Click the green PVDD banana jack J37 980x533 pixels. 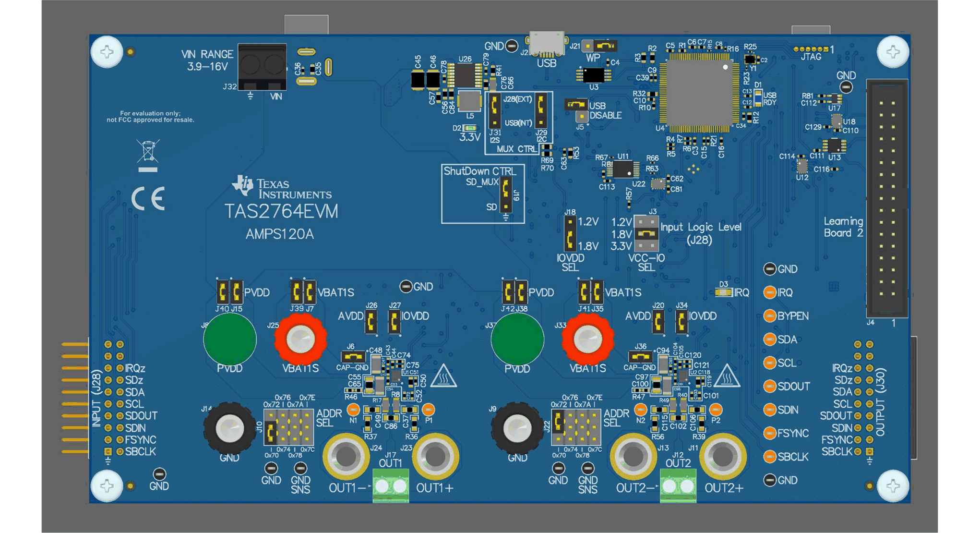tap(517, 339)
